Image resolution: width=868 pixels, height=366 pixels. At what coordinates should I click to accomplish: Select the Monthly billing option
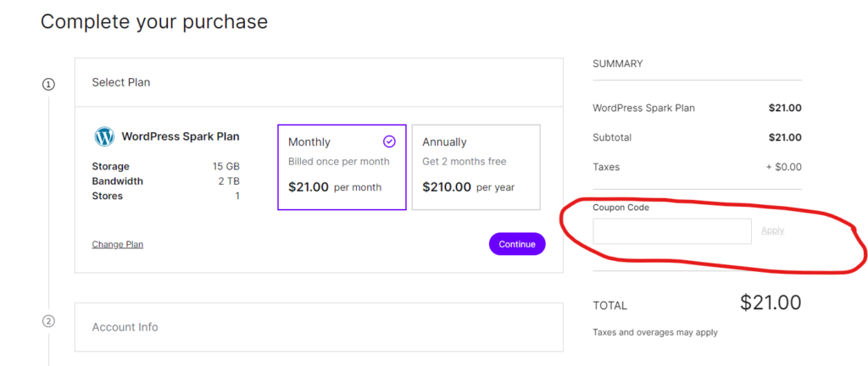pyautogui.click(x=342, y=167)
